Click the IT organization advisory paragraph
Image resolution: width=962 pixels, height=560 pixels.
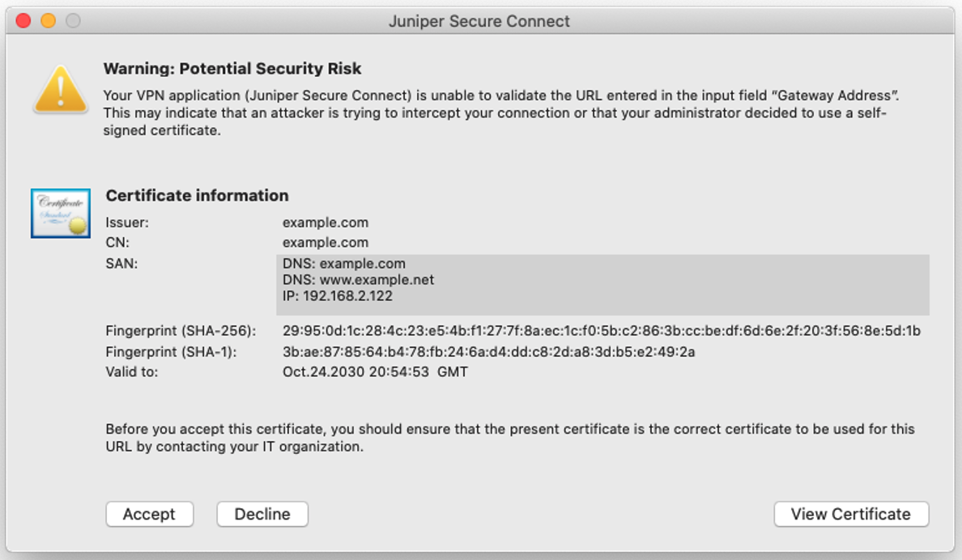click(510, 437)
